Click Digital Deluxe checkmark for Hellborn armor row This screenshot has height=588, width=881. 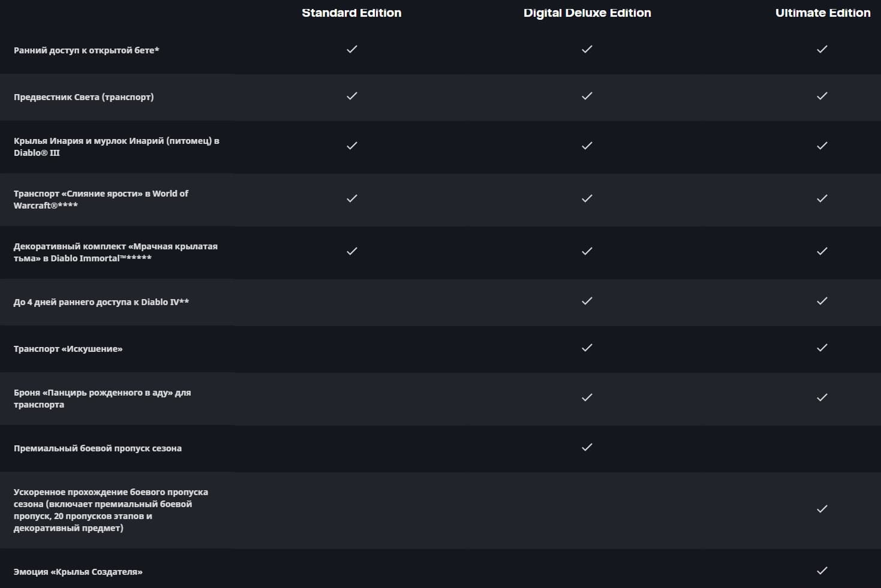(587, 397)
